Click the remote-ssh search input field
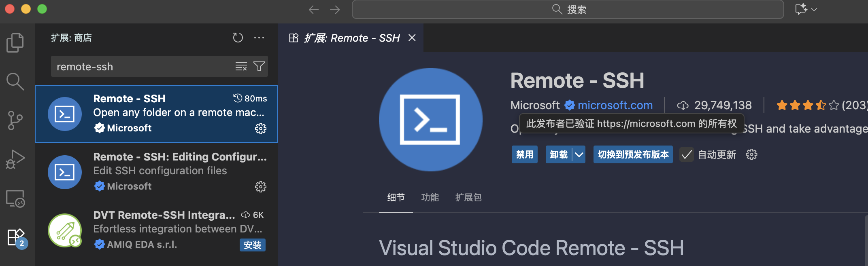The height and width of the screenshot is (266, 868). (142, 66)
